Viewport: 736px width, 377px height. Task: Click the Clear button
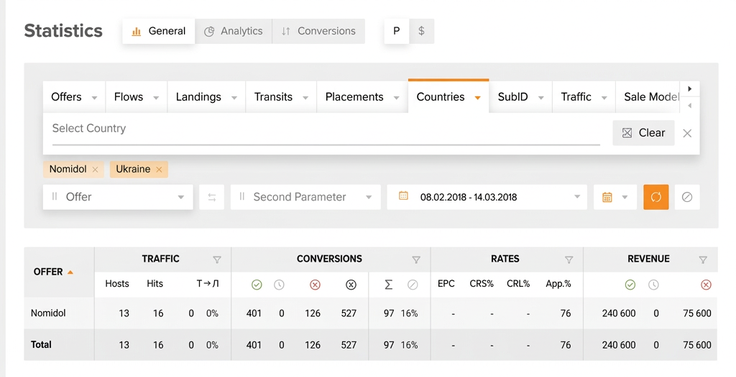pyautogui.click(x=644, y=133)
